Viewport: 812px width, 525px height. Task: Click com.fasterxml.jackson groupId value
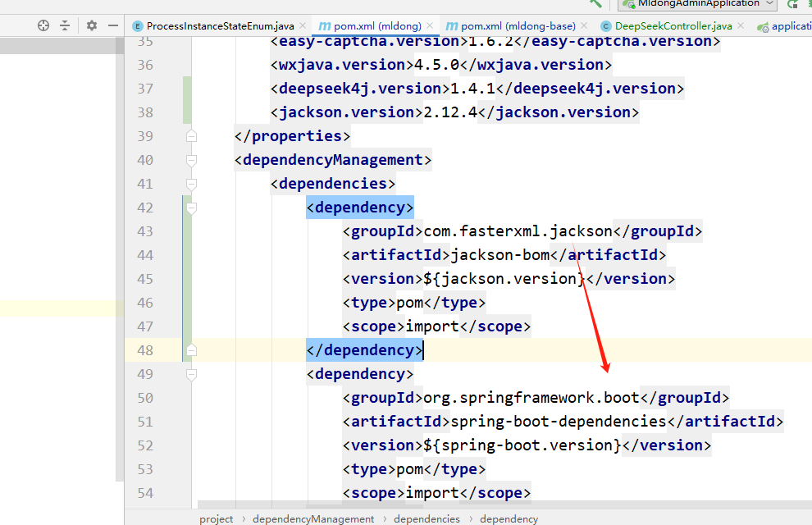[x=518, y=231]
